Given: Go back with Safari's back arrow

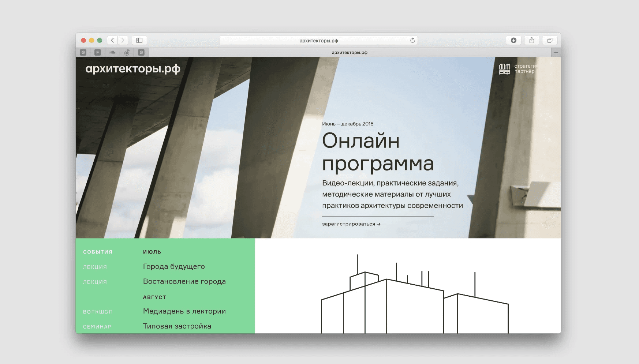Looking at the screenshot, I should tap(112, 40).
